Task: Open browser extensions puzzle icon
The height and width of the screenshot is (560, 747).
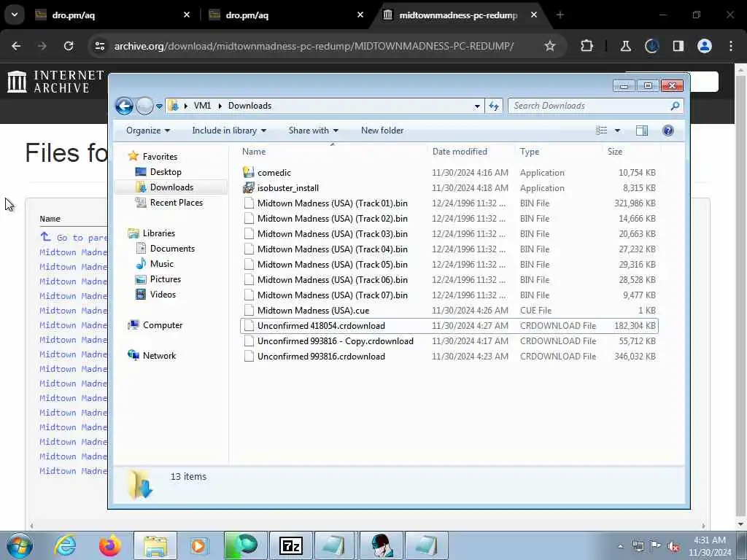Action: tap(587, 46)
